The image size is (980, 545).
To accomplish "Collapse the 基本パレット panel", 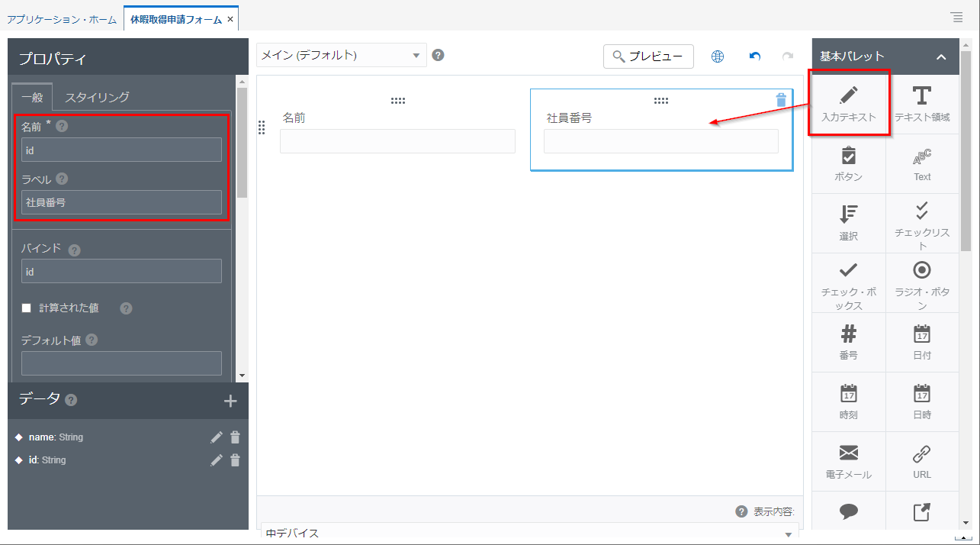I will point(941,56).
